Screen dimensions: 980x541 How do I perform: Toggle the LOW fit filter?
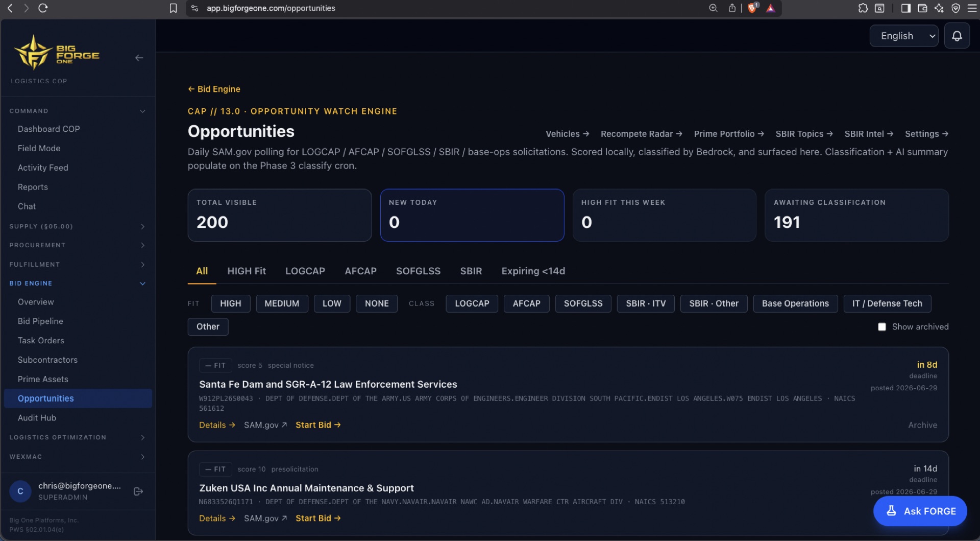(332, 303)
